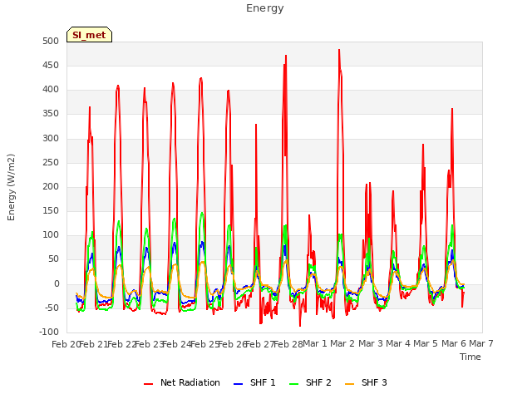Click the Mar 6 x-axis date label
Viewport: 532px width, 399px height.
[x=454, y=344]
